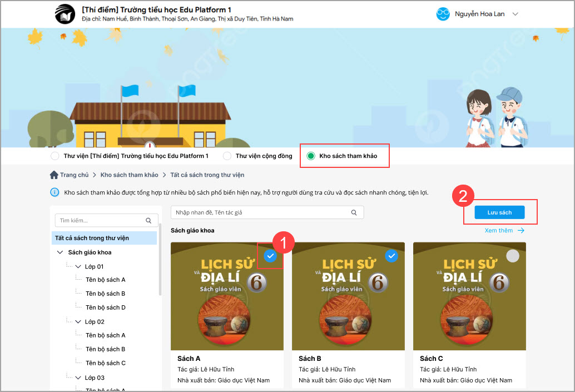Click the Sách C title text

432,358
